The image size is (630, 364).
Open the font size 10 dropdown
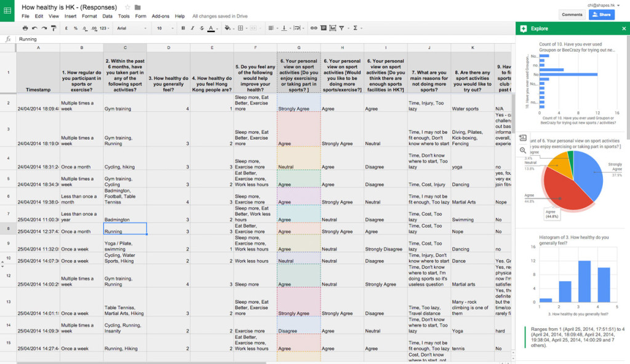pos(164,28)
